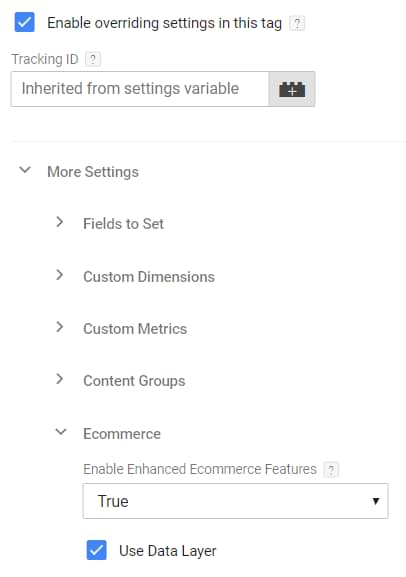406x577 pixels.
Task: Expand the Fields to Set label
Action: click(x=123, y=224)
